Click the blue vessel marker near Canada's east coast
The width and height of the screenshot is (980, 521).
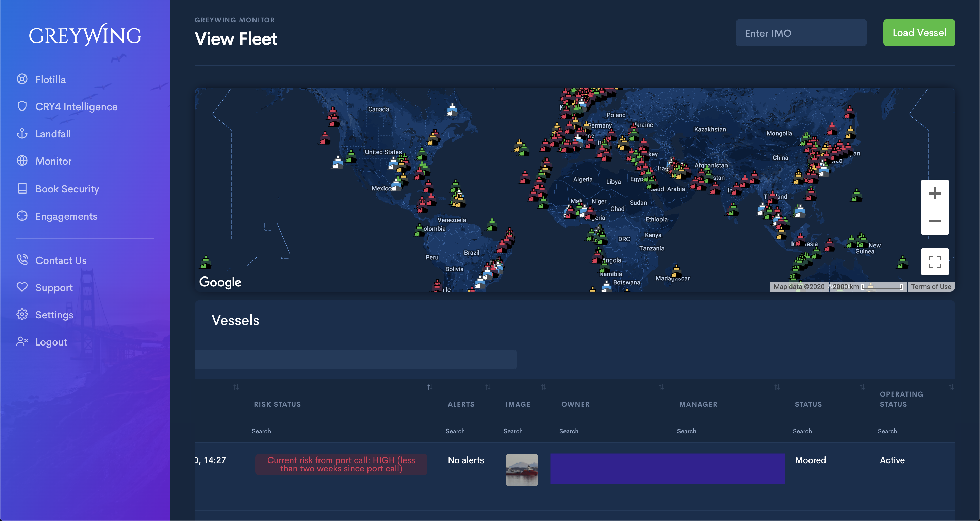tap(452, 110)
